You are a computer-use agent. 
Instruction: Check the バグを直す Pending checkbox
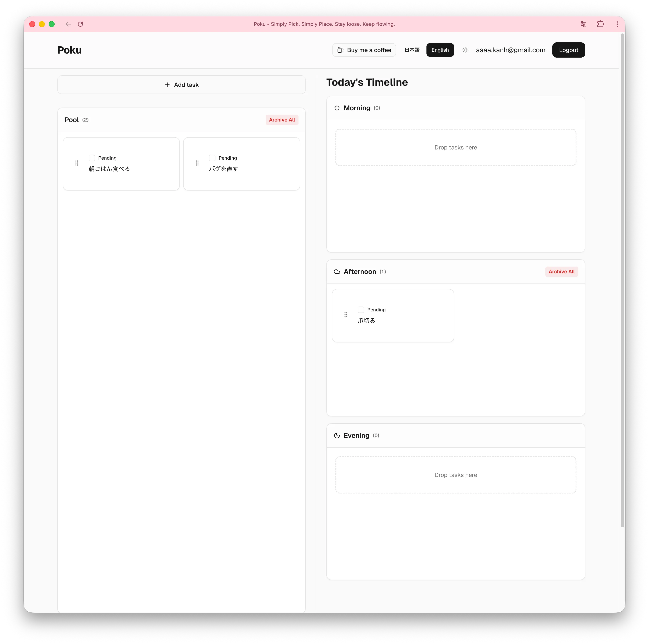(x=212, y=158)
